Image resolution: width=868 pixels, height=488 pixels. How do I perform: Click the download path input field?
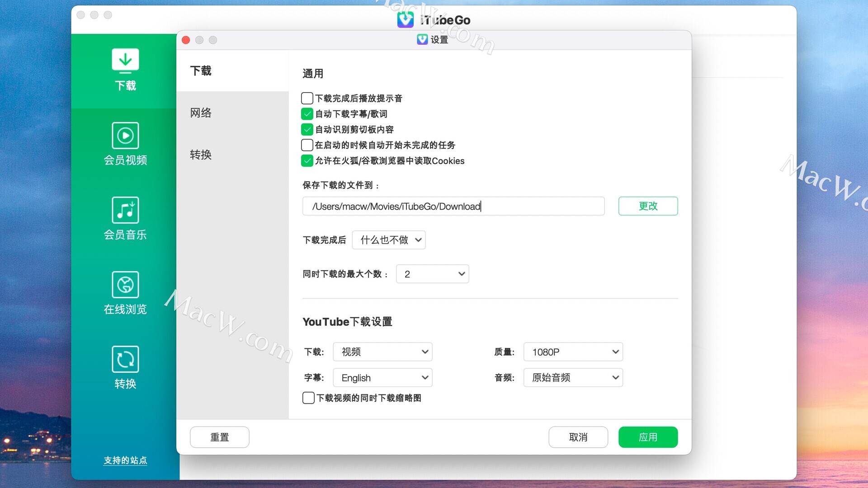(453, 206)
